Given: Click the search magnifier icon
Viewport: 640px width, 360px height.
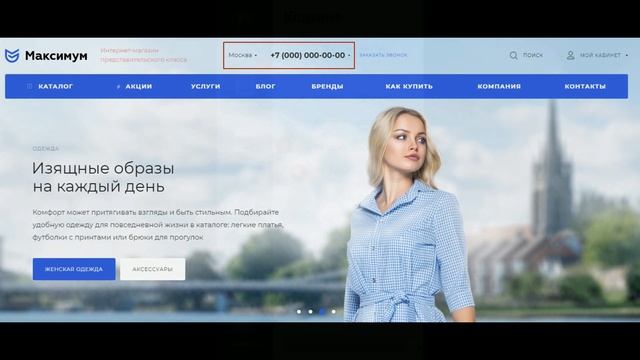Looking at the screenshot, I should pos(513,55).
